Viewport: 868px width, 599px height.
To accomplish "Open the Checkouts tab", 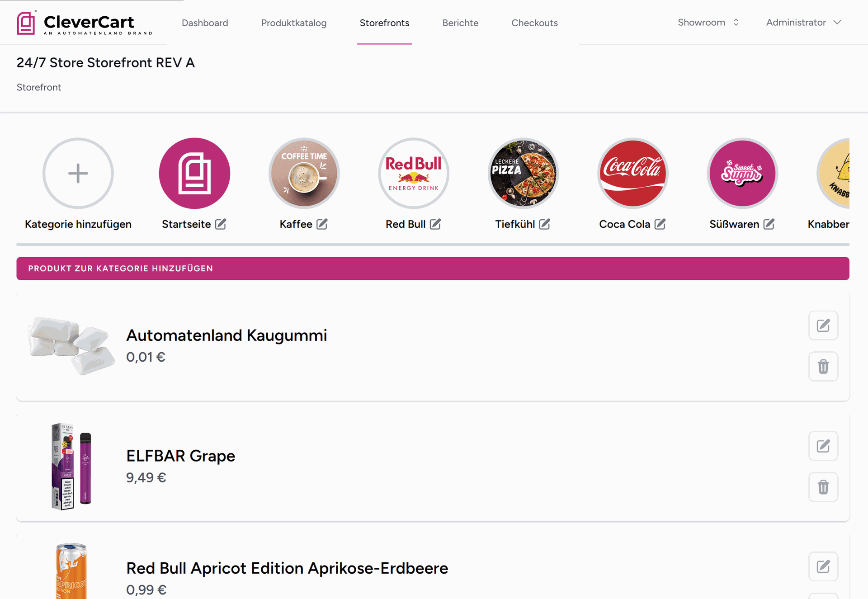I will coord(534,23).
